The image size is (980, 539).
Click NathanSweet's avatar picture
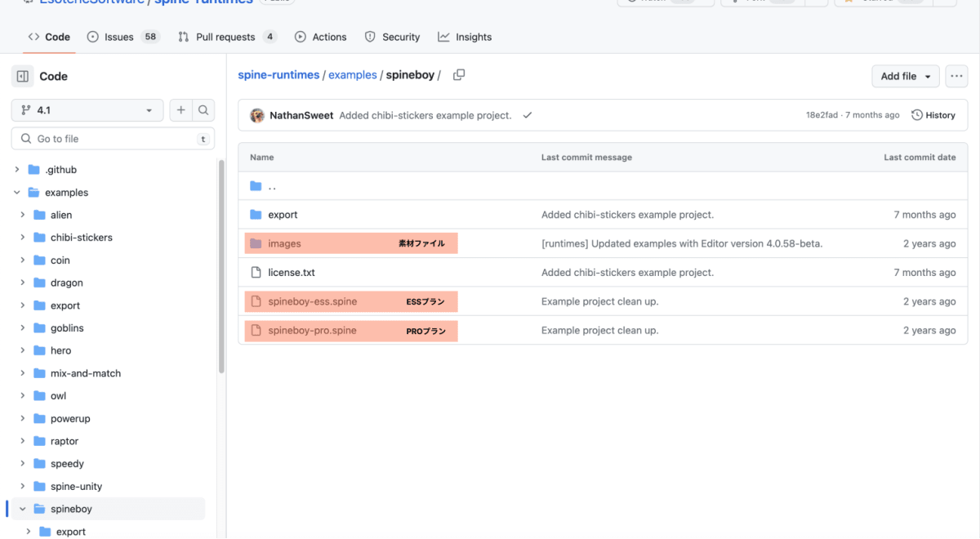pos(257,115)
